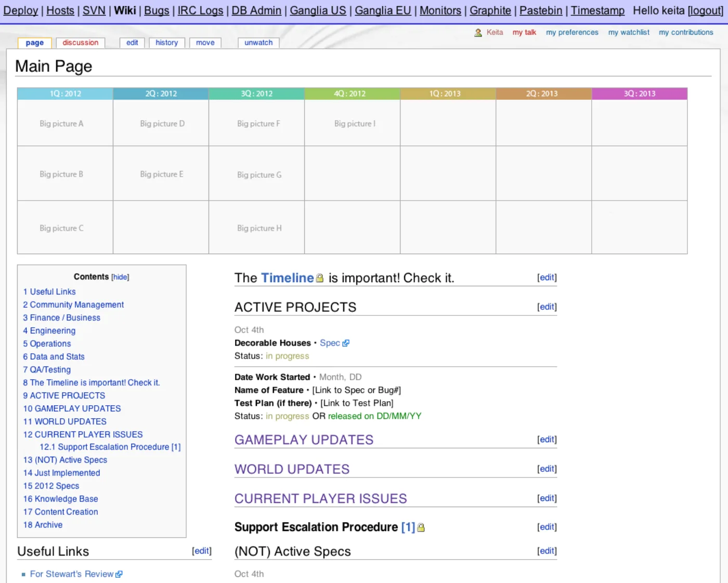Click the Big picture H cell

click(x=257, y=228)
